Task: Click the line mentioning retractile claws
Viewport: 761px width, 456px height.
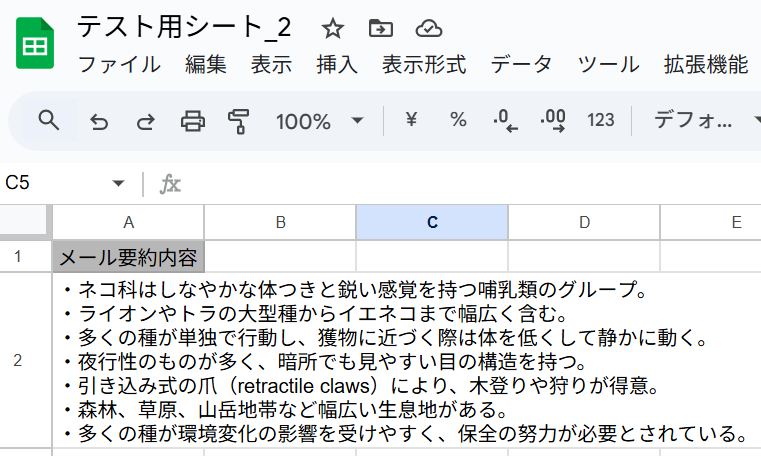Action: click(x=362, y=386)
